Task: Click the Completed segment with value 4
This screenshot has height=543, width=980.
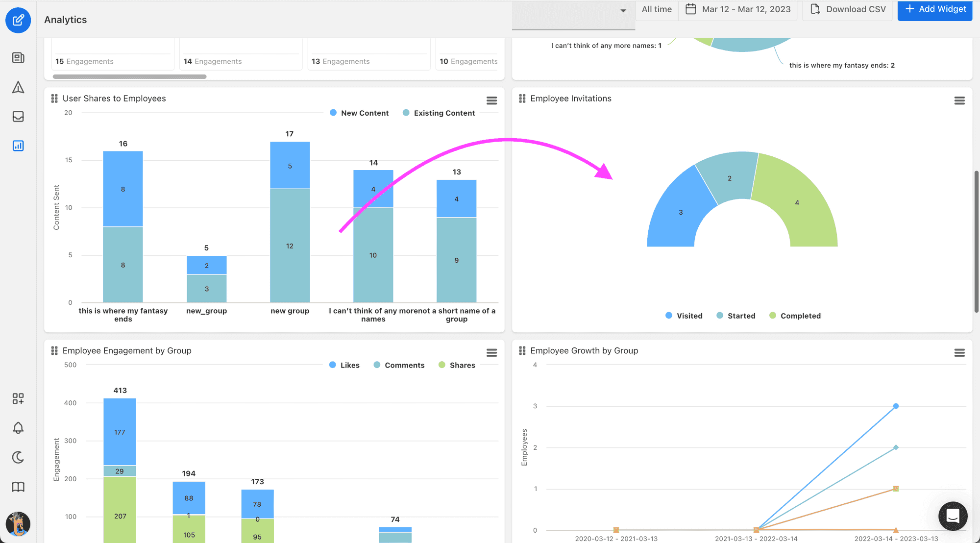Action: click(797, 202)
